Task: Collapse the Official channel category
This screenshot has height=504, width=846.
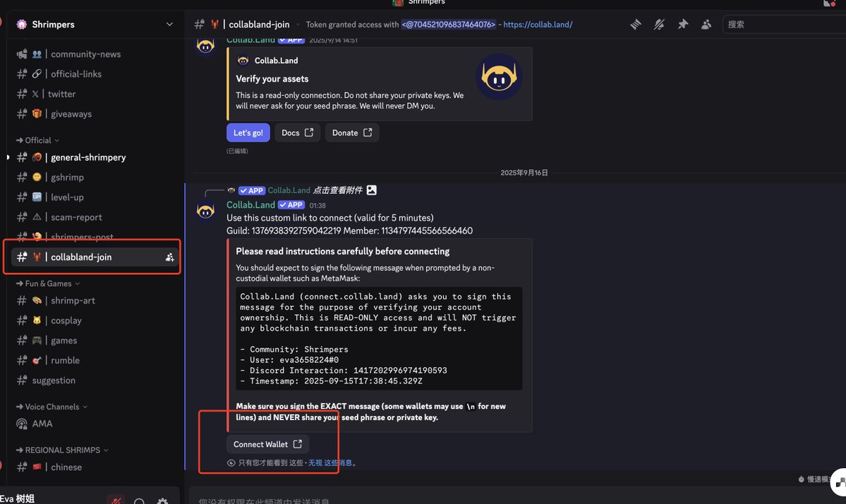Action: coord(38,140)
